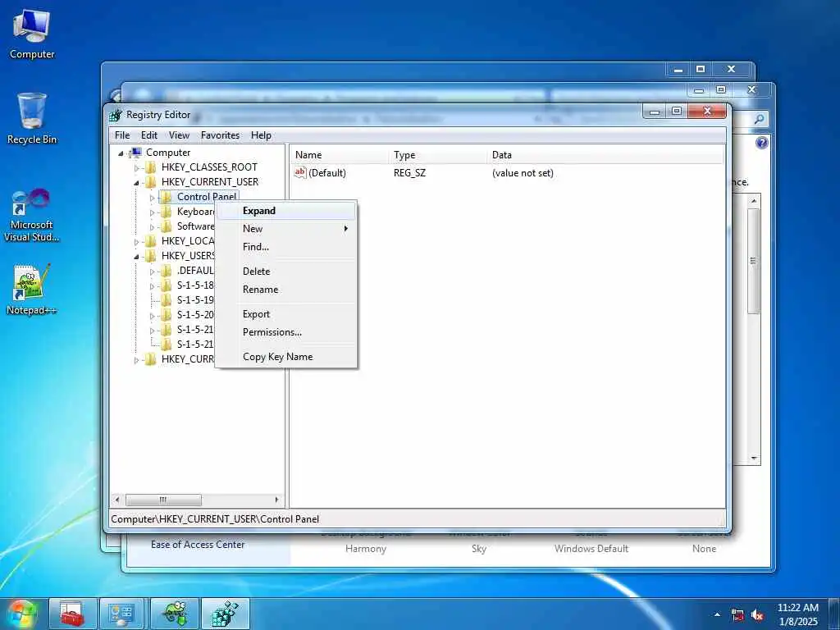Collapse the HKEY_CURRENT_USER arrow

[x=136, y=183]
